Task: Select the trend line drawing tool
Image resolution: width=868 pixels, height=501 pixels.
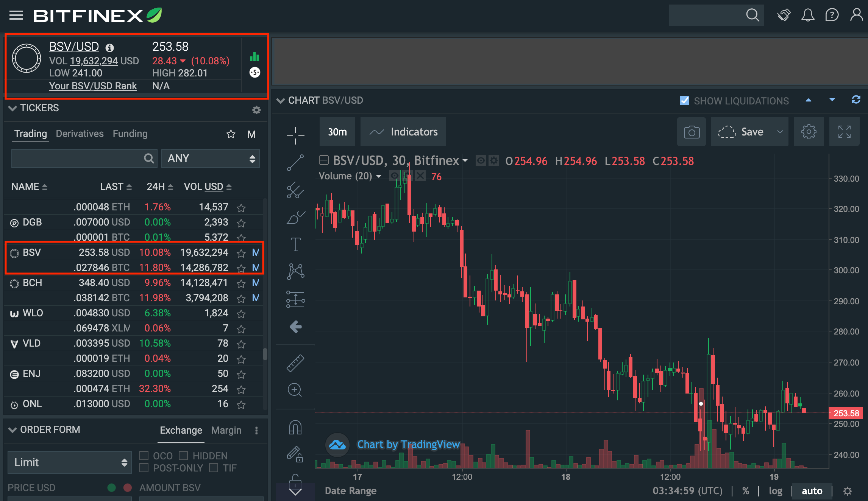Action: (x=295, y=163)
